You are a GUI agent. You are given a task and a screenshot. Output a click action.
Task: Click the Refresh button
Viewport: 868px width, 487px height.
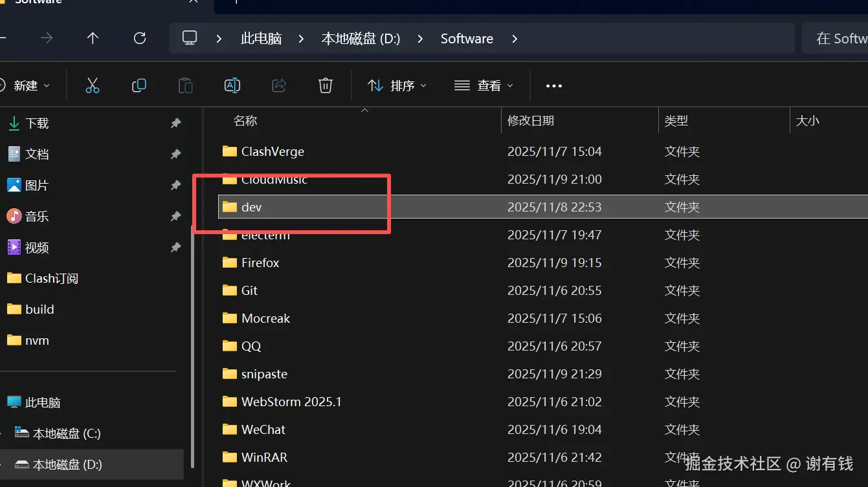(x=140, y=38)
